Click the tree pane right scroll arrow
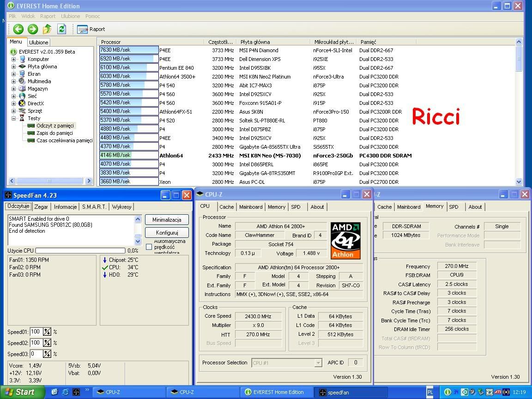 point(89,181)
